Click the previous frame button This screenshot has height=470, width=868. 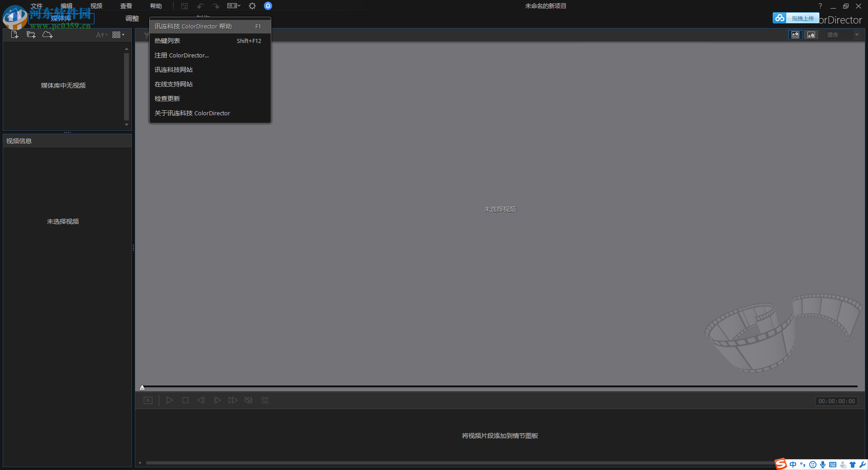click(x=201, y=400)
